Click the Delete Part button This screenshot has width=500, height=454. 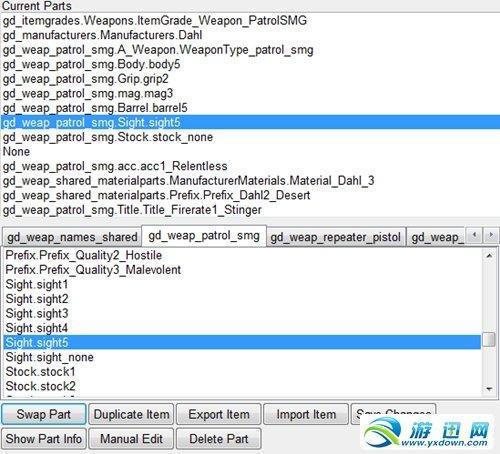point(219,439)
